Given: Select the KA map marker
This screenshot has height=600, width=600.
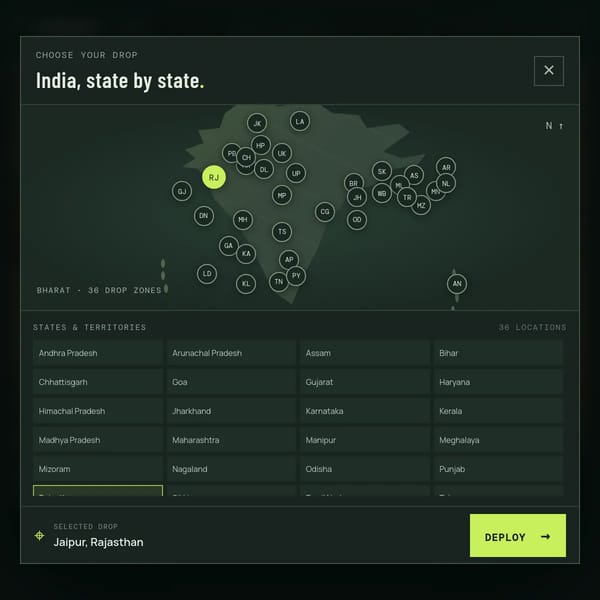Looking at the screenshot, I should click(246, 254).
